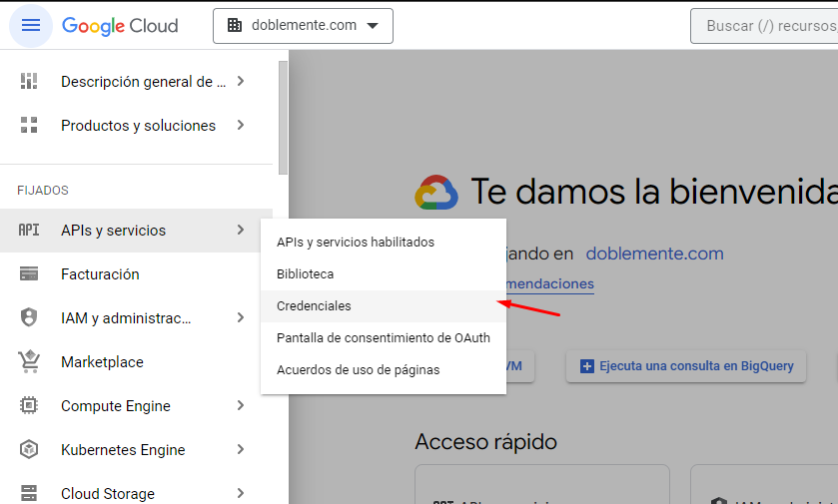The width and height of the screenshot is (838, 504).
Task: Expand the Compute Engine chevron
Action: (x=241, y=406)
